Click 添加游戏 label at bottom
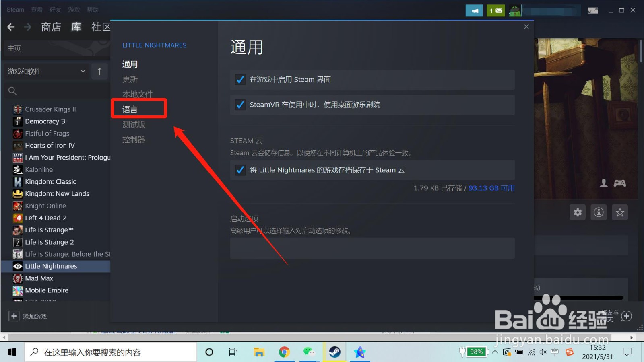 (35, 317)
